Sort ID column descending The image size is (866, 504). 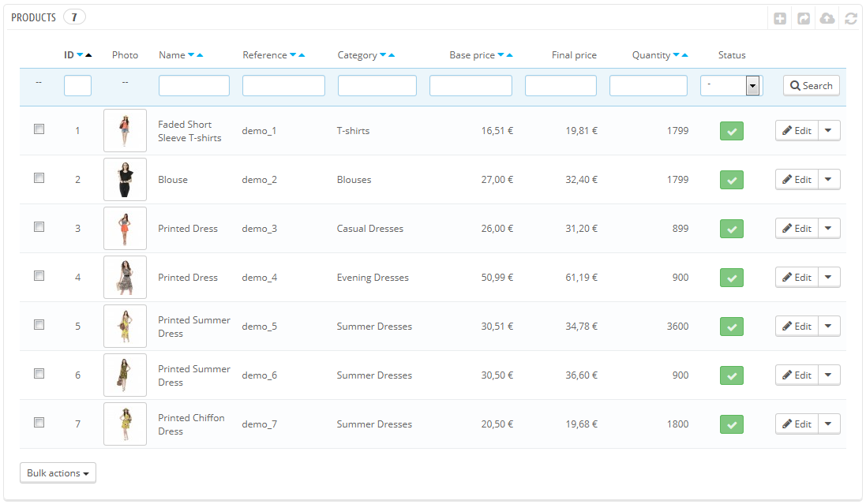(80, 54)
